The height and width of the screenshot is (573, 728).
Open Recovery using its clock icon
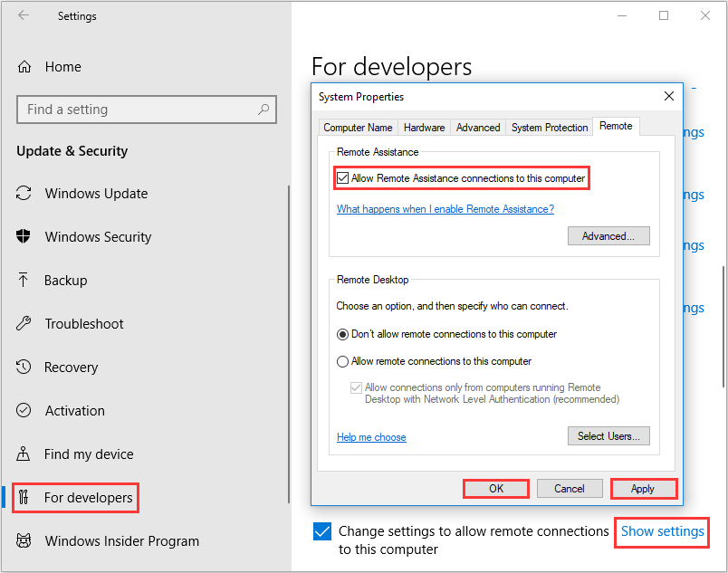click(x=24, y=368)
